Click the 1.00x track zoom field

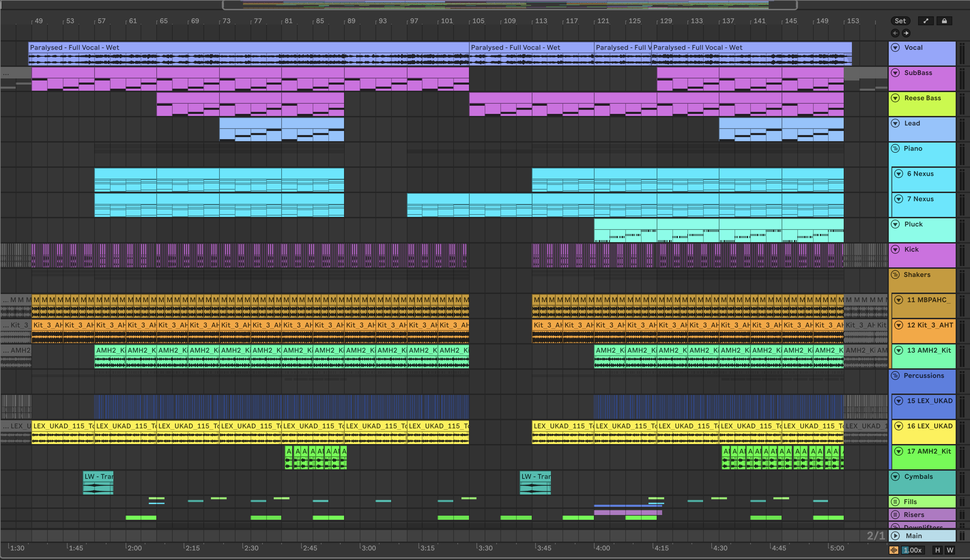pyautogui.click(x=913, y=550)
